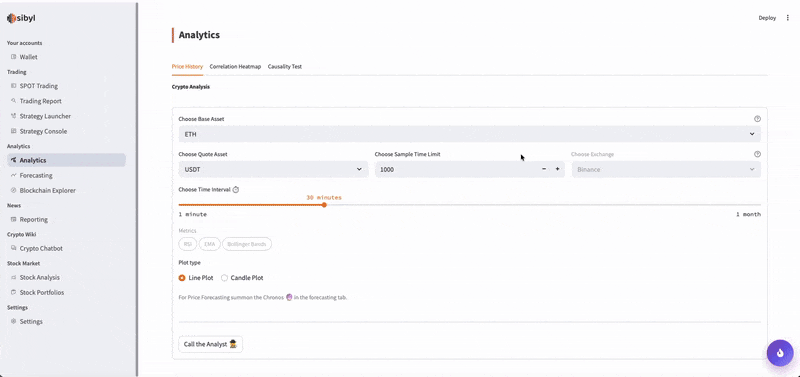Click the Blockchain Explorer icon
This screenshot has width=800, height=377.
13,190
